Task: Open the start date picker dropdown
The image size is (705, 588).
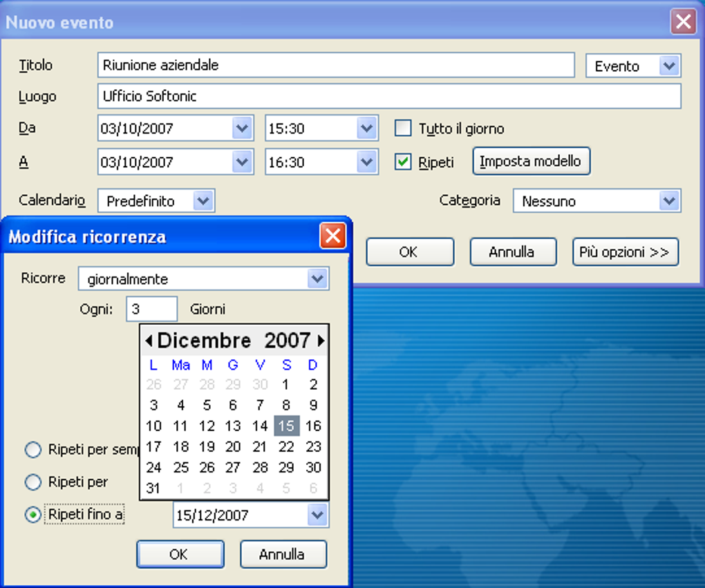Action: point(243,128)
